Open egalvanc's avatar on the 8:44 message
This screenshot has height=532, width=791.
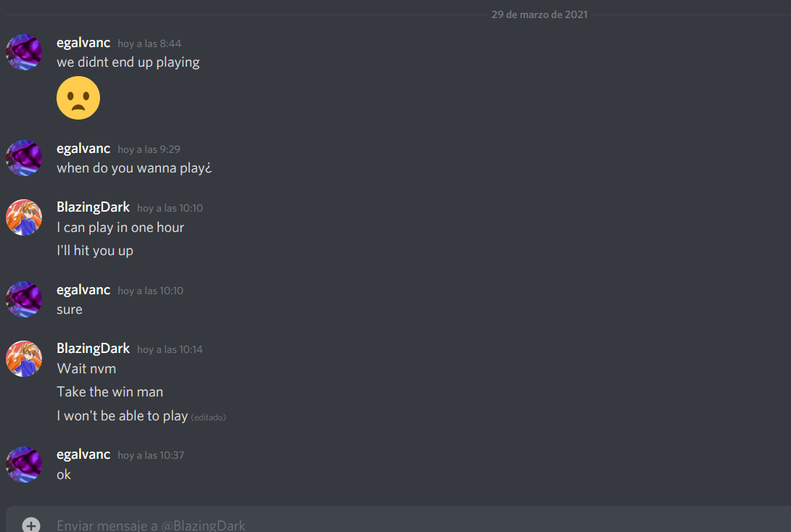24,52
